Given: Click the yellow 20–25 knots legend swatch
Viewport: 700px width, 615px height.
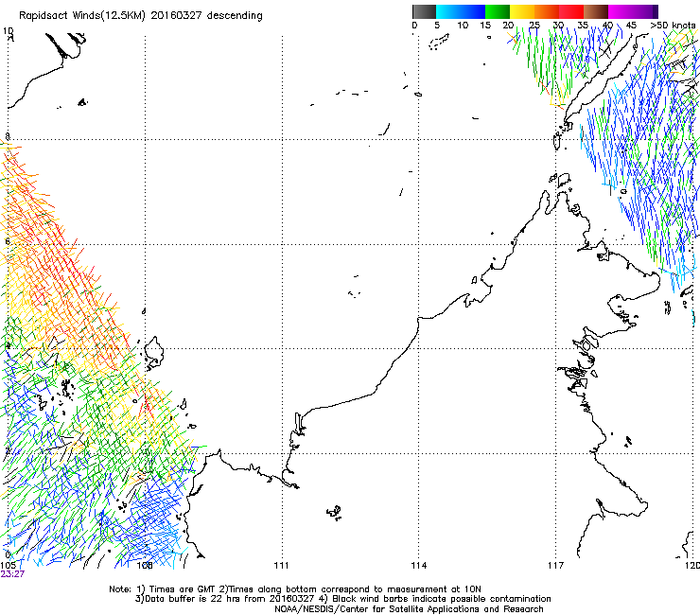Looking at the screenshot, I should (x=522, y=11).
